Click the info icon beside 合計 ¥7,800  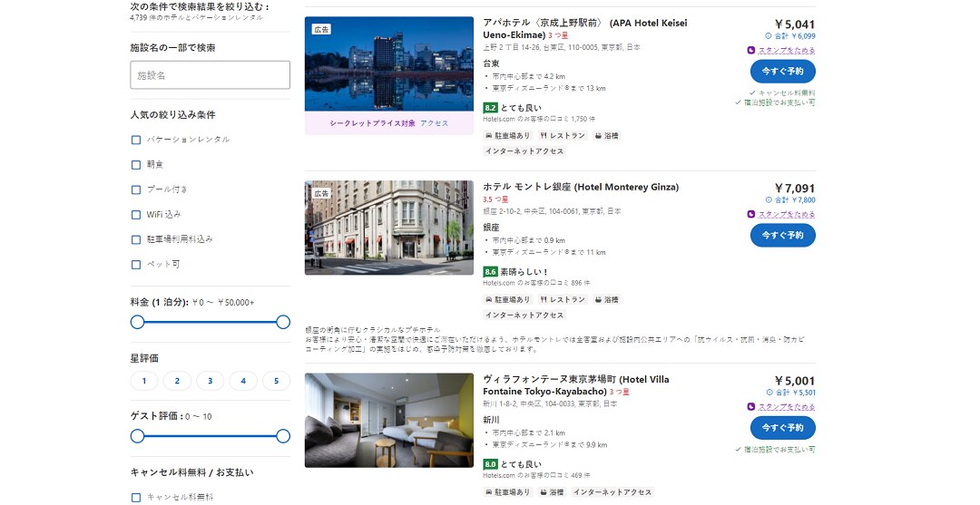pos(769,200)
